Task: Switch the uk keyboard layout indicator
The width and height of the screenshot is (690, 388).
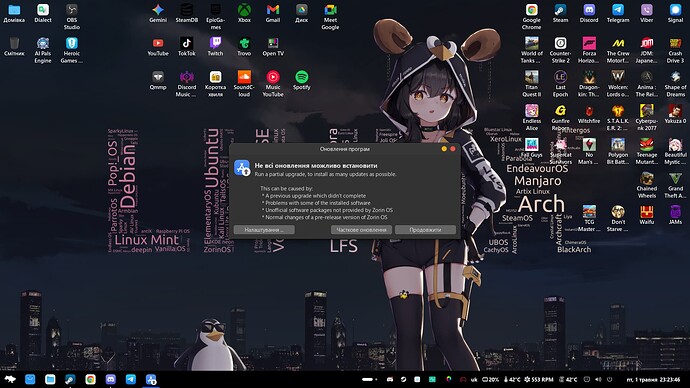Action: [474, 379]
